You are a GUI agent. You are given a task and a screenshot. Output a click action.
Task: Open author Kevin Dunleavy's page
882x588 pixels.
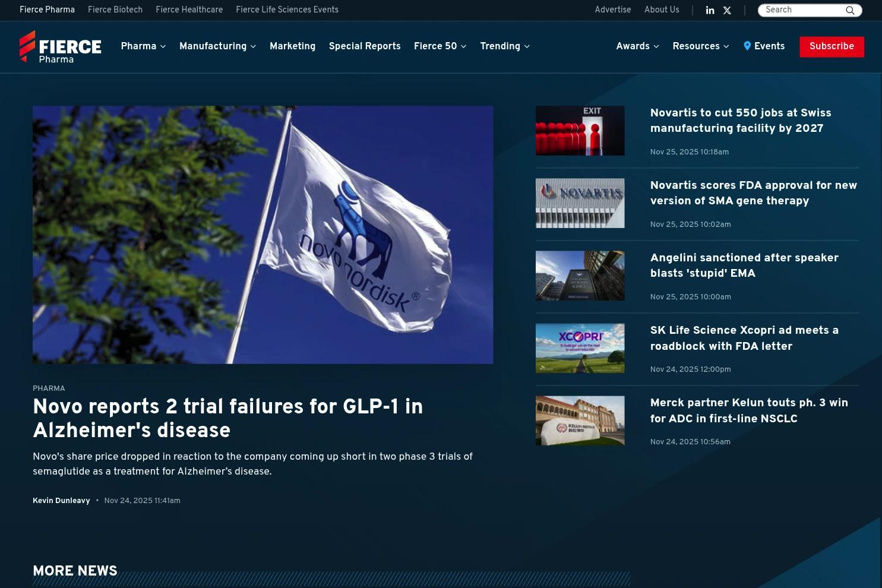tap(61, 501)
